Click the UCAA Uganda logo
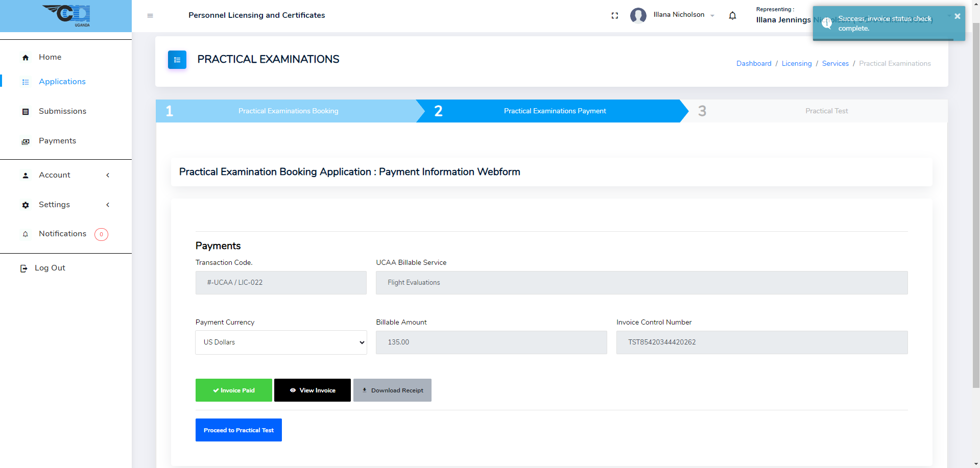This screenshot has height=468, width=980. [66, 15]
